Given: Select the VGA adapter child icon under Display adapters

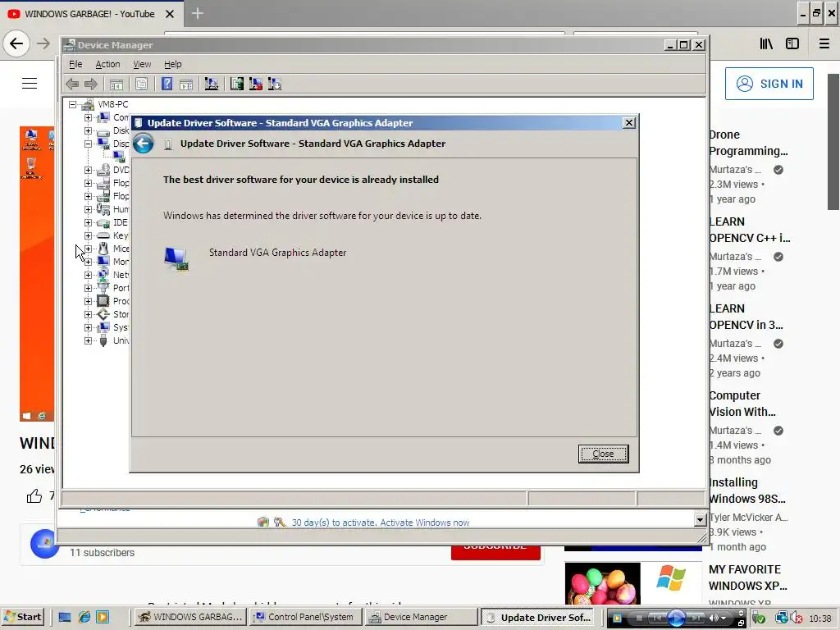Looking at the screenshot, I should click(x=119, y=157).
